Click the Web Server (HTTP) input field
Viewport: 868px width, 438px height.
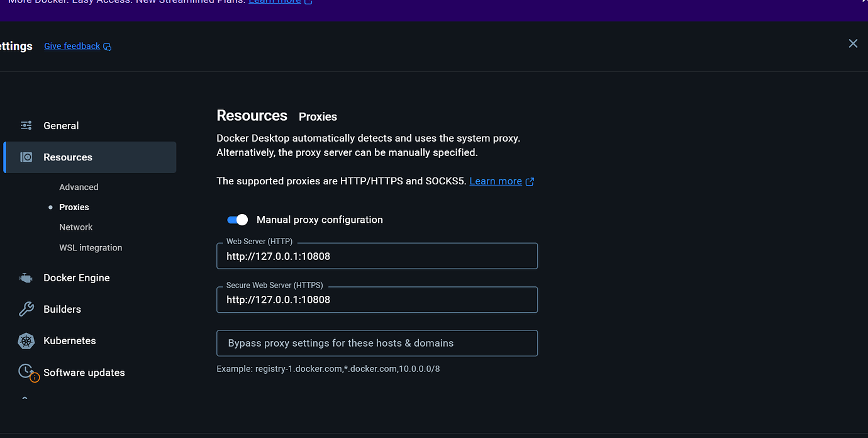click(377, 257)
